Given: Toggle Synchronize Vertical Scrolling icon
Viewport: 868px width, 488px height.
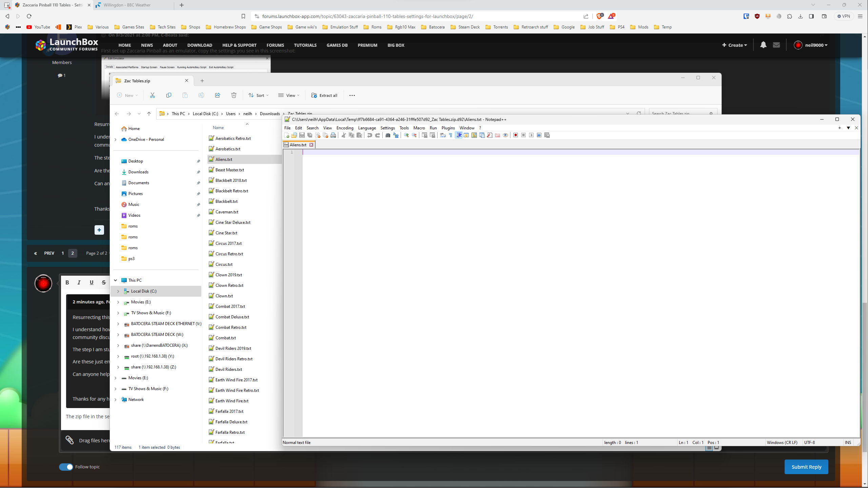Looking at the screenshot, I should (425, 135).
